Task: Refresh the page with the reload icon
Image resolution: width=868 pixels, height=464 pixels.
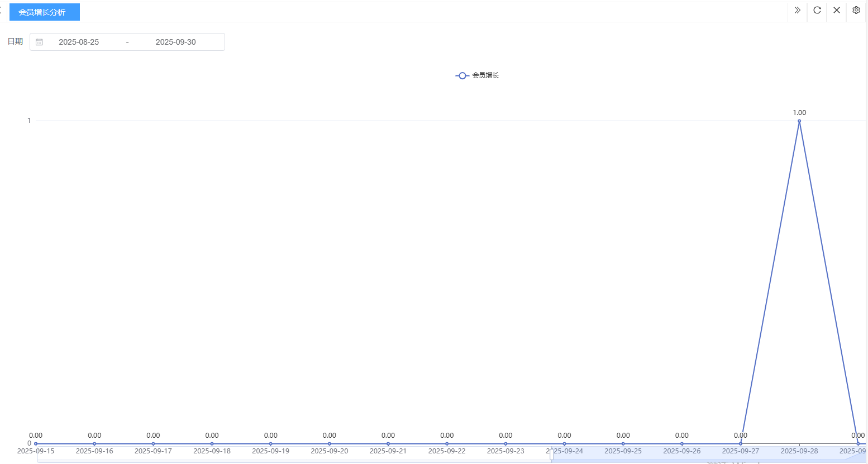Action: pos(817,10)
